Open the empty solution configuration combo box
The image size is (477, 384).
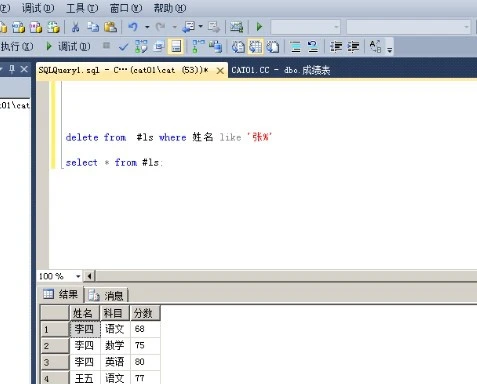point(305,27)
